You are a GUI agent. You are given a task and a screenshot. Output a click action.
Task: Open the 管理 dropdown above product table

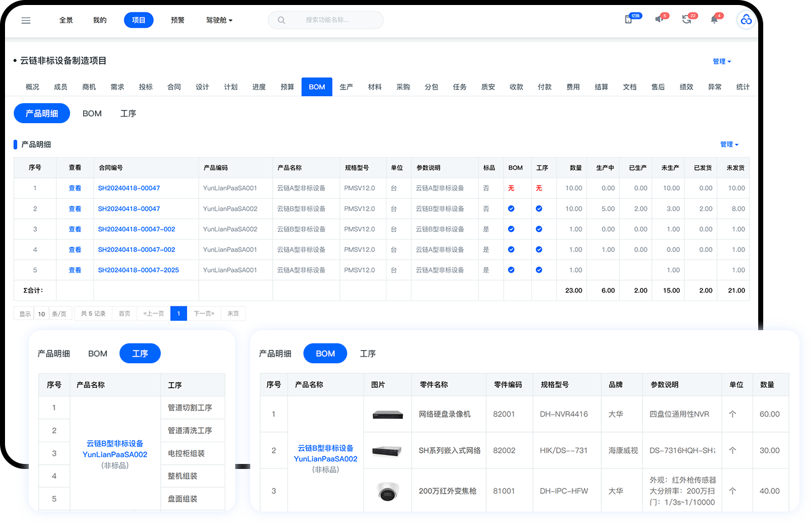tap(729, 144)
